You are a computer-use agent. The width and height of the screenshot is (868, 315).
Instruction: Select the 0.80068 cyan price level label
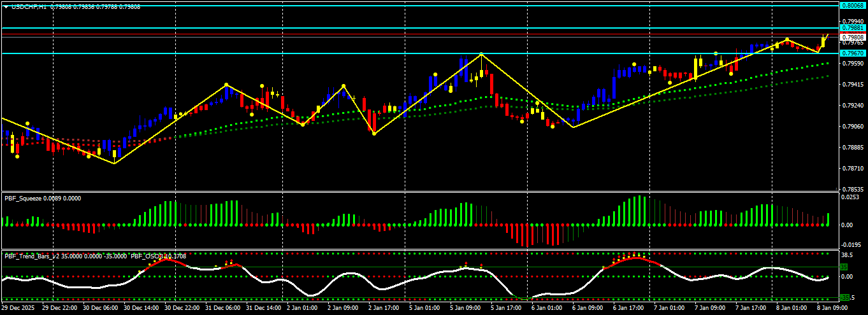(853, 5)
